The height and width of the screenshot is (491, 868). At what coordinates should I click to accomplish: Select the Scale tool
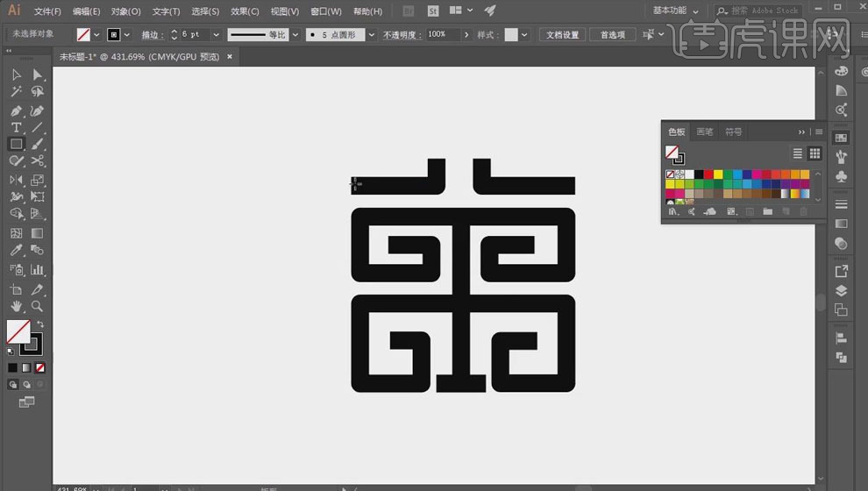[37, 180]
